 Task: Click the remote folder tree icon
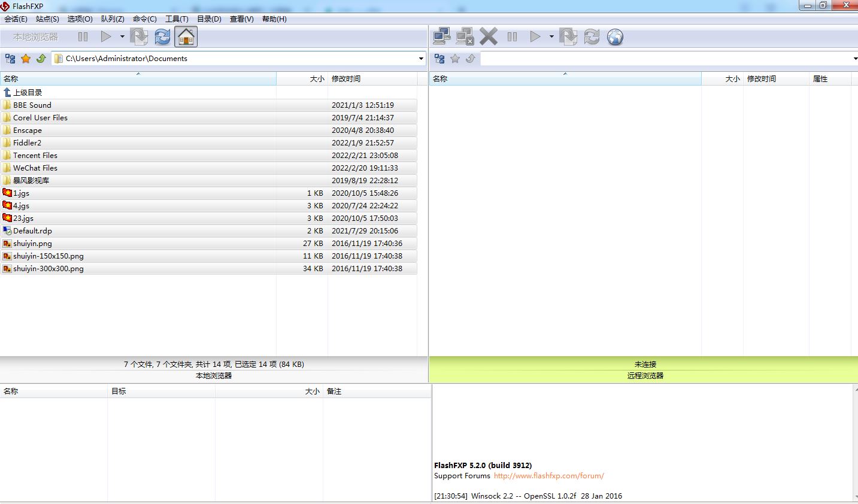439,59
